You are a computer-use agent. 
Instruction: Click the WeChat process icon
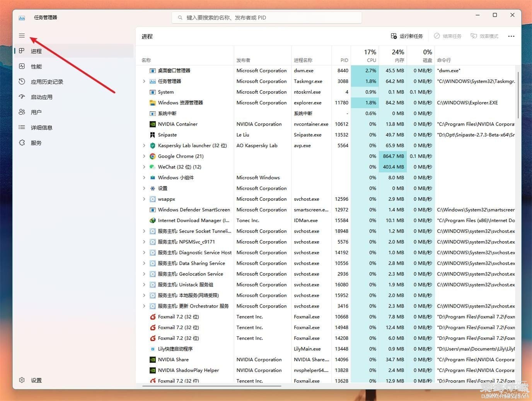pyautogui.click(x=152, y=167)
